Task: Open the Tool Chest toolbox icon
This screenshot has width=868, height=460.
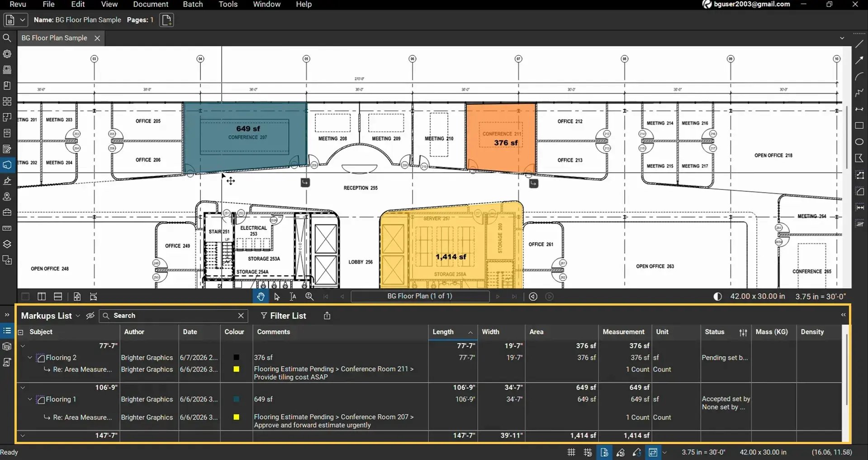Action: 7,212
